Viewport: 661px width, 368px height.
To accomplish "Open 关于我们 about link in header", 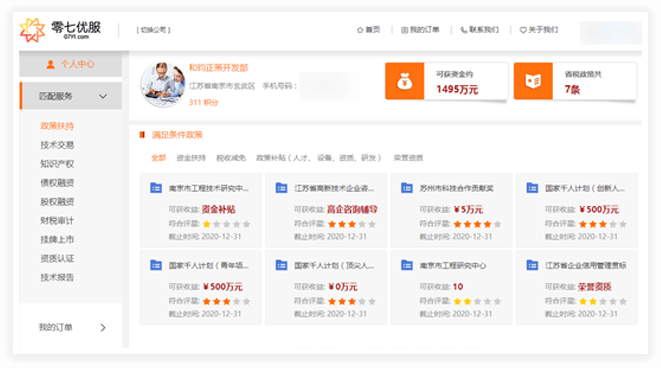I will click(539, 30).
